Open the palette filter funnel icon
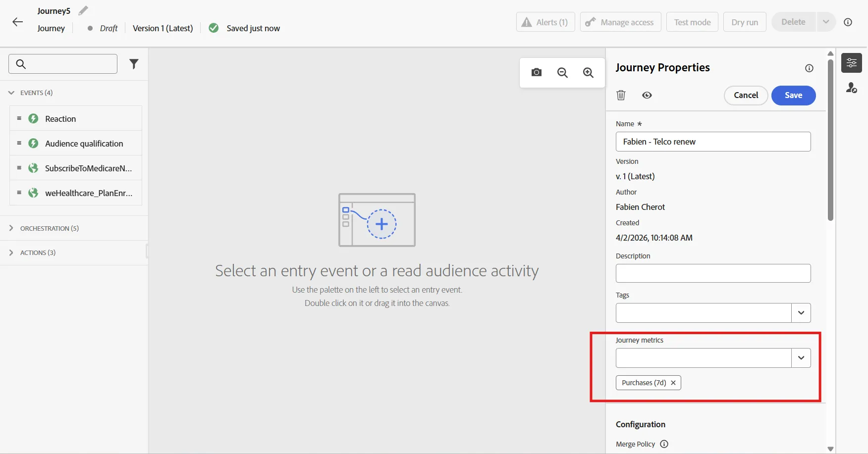868x454 pixels. tap(134, 64)
